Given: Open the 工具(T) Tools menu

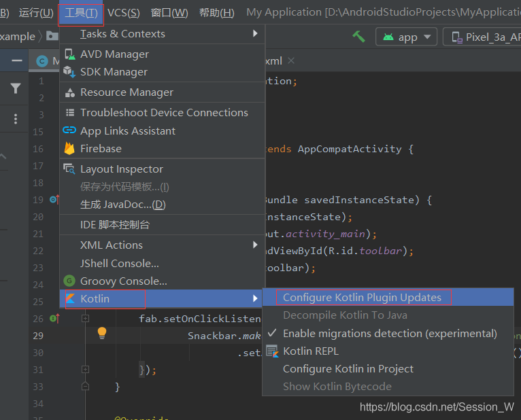Looking at the screenshot, I should pos(81,13).
